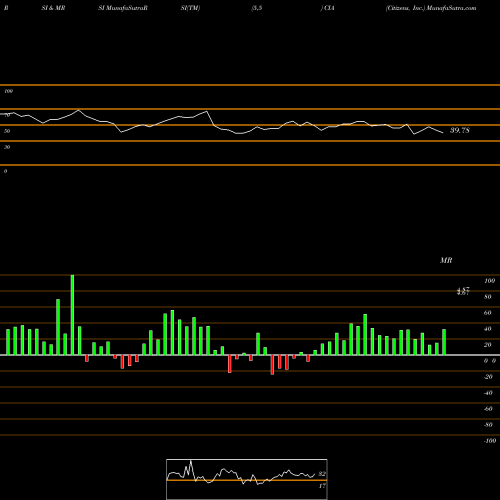Click the -60 label on MR axis
The width and height of the screenshot is (500, 500).
[488, 409]
